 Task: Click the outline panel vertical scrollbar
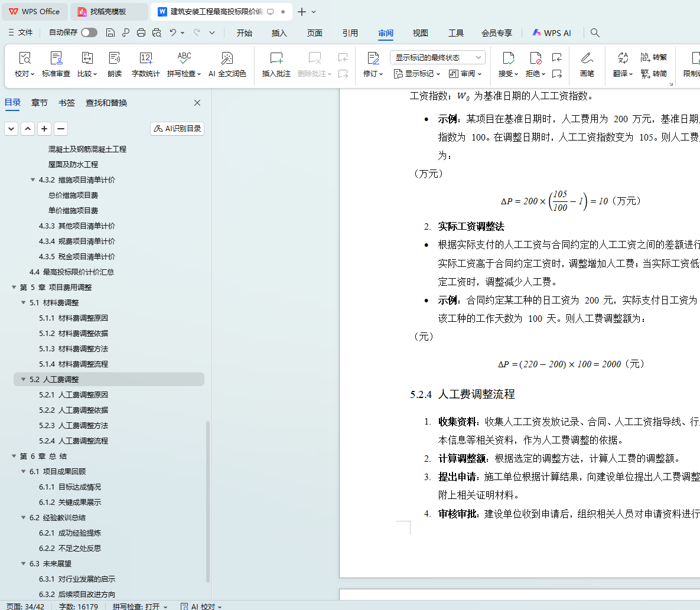[207, 501]
